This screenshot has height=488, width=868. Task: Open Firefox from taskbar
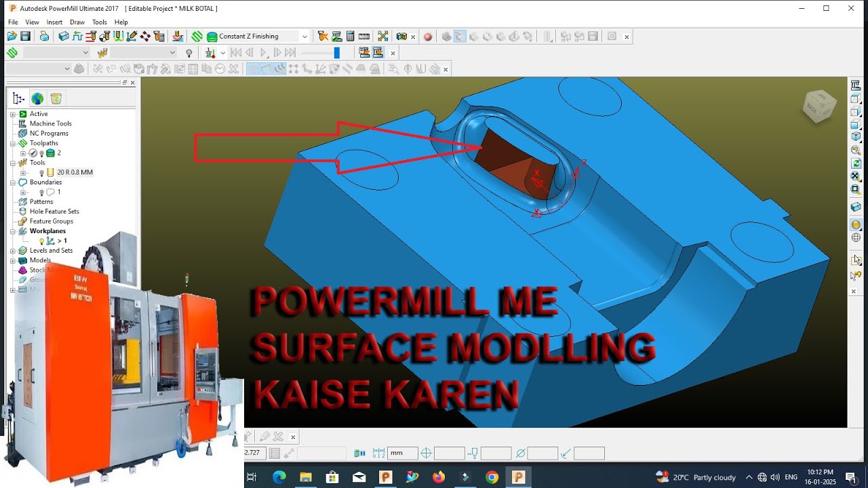tap(439, 477)
